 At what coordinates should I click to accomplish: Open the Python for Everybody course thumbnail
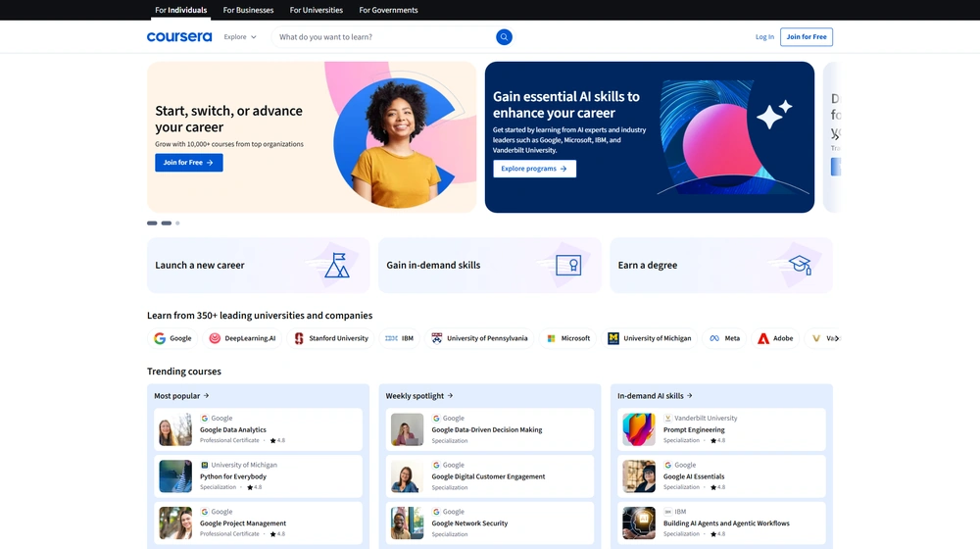click(x=175, y=476)
